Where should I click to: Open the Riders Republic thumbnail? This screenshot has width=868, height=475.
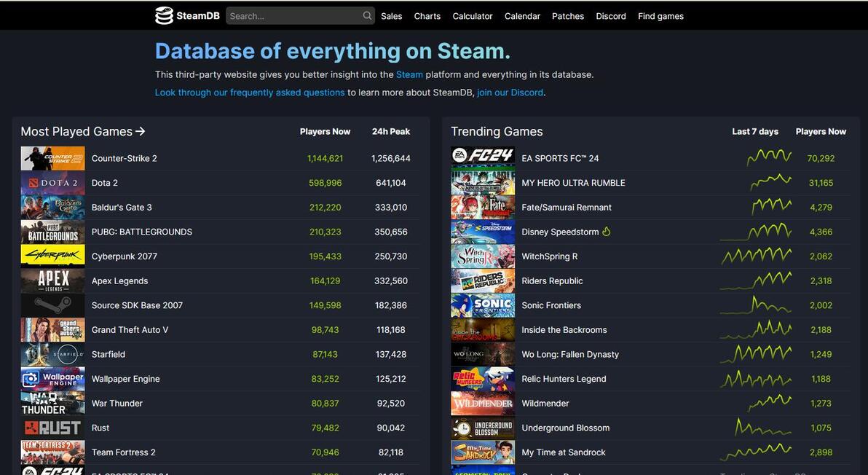pyautogui.click(x=483, y=280)
